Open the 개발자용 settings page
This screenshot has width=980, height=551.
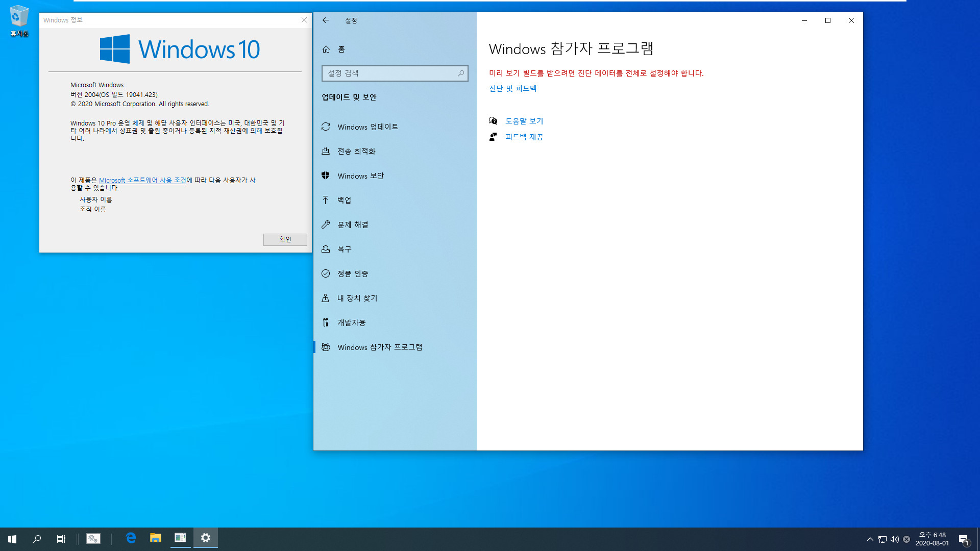[x=395, y=322]
